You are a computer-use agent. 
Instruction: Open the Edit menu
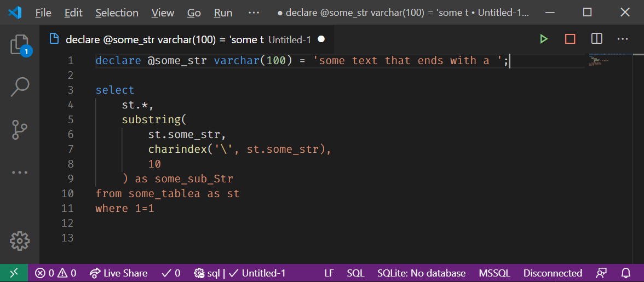point(73,13)
